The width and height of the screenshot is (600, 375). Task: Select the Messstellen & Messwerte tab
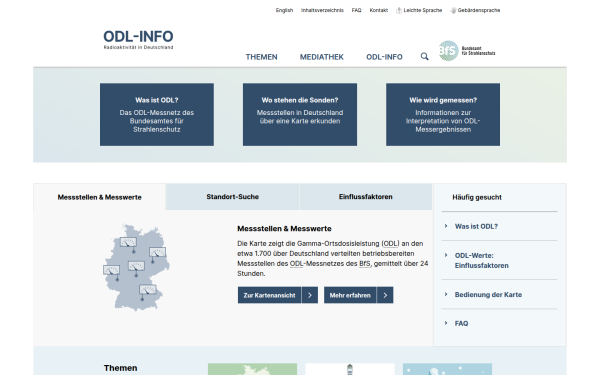click(99, 197)
